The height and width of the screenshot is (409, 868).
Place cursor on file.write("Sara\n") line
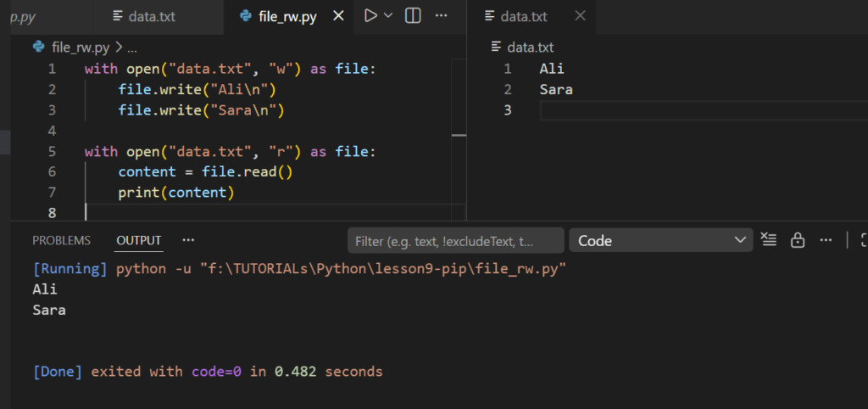(201, 110)
